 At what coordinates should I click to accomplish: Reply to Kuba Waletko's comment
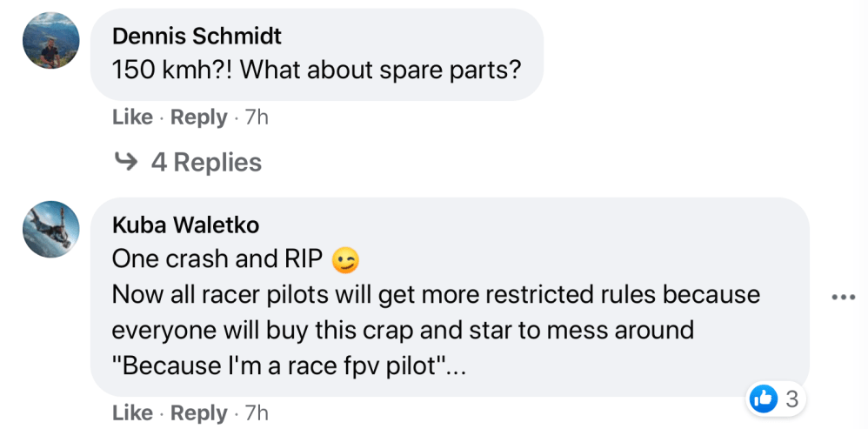click(x=198, y=412)
